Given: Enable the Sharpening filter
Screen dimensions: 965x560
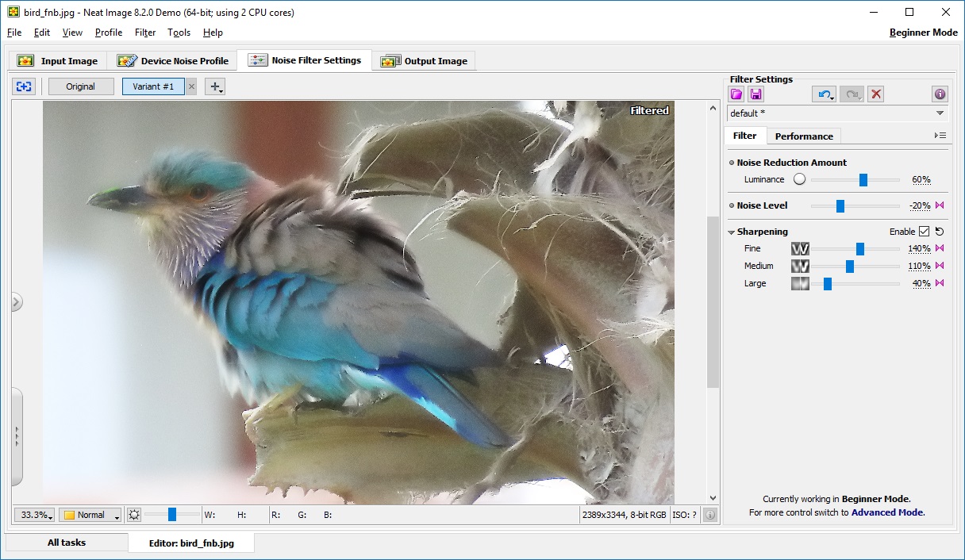Looking at the screenshot, I should (923, 231).
